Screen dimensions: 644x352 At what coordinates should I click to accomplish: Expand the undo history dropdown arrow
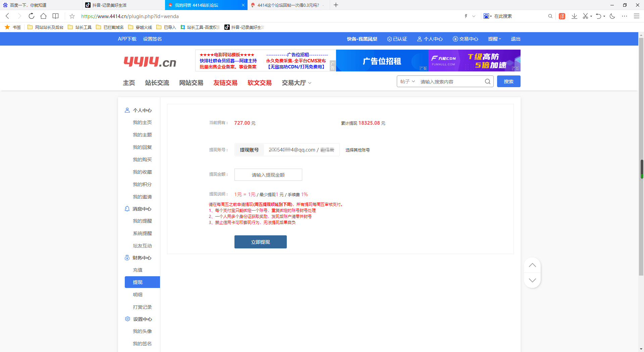(x=604, y=16)
